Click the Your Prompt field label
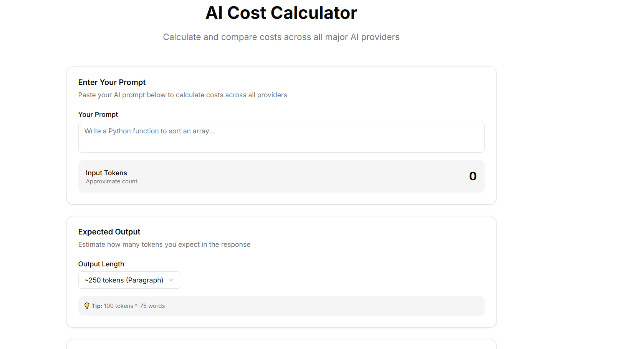 [98, 114]
